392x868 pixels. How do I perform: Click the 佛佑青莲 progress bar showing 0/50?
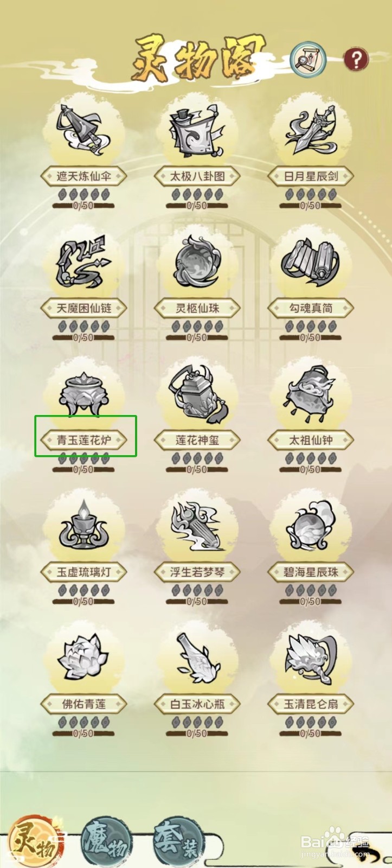pos(84,733)
